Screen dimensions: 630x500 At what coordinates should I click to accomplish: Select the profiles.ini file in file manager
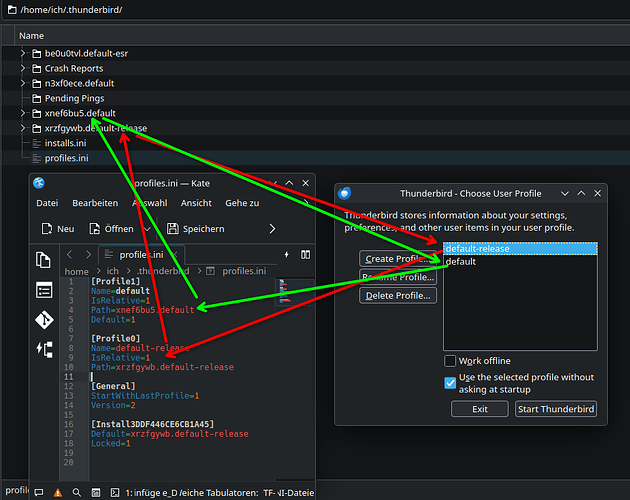66,158
